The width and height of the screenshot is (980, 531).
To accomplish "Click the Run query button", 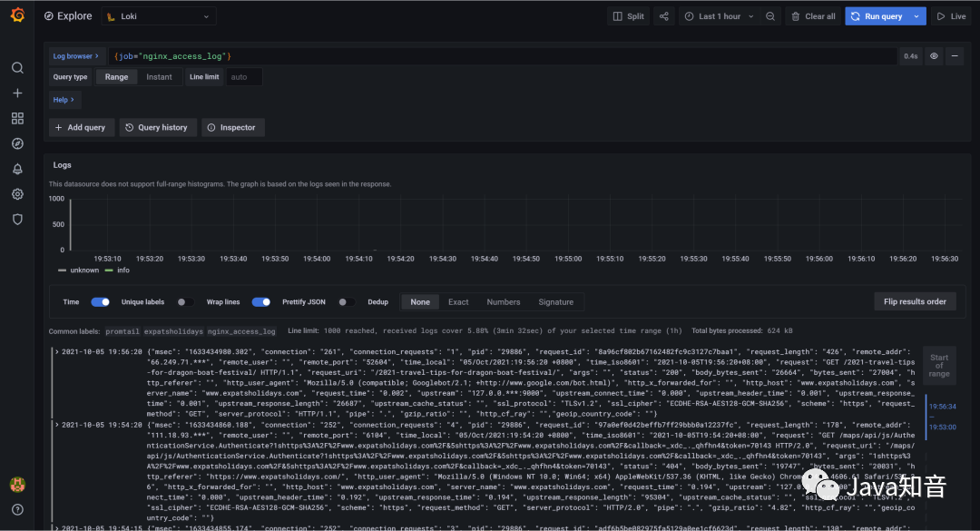I will point(877,16).
